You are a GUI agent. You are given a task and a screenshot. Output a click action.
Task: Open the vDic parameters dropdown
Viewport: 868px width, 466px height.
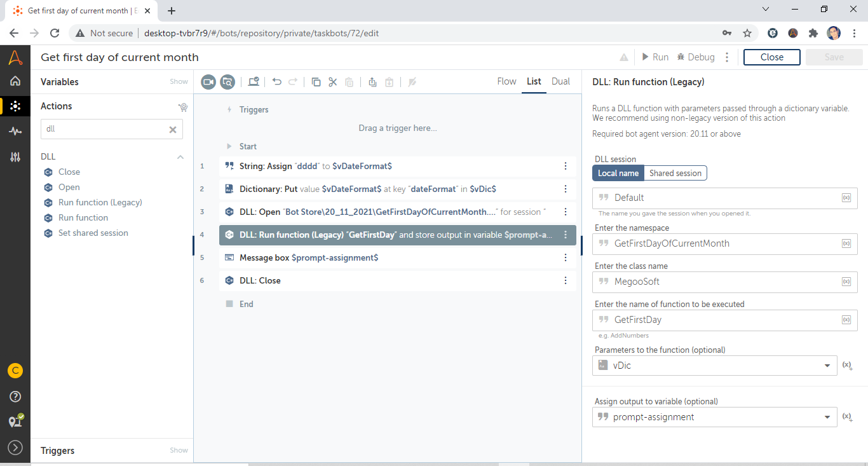pos(827,366)
